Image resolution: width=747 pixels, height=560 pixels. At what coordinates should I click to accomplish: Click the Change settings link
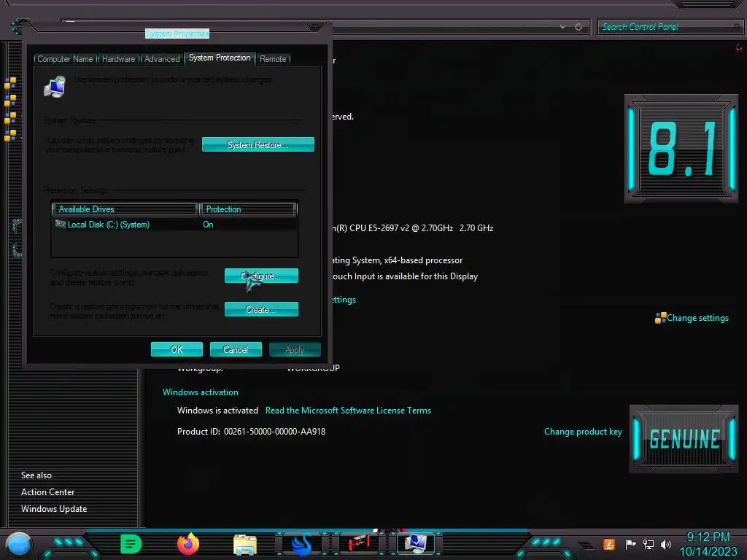point(697,318)
